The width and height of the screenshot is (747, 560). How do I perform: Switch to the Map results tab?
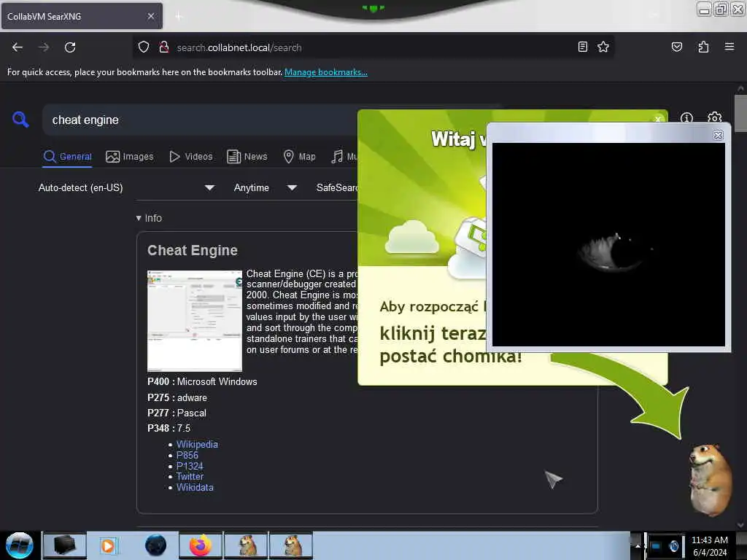click(x=299, y=156)
